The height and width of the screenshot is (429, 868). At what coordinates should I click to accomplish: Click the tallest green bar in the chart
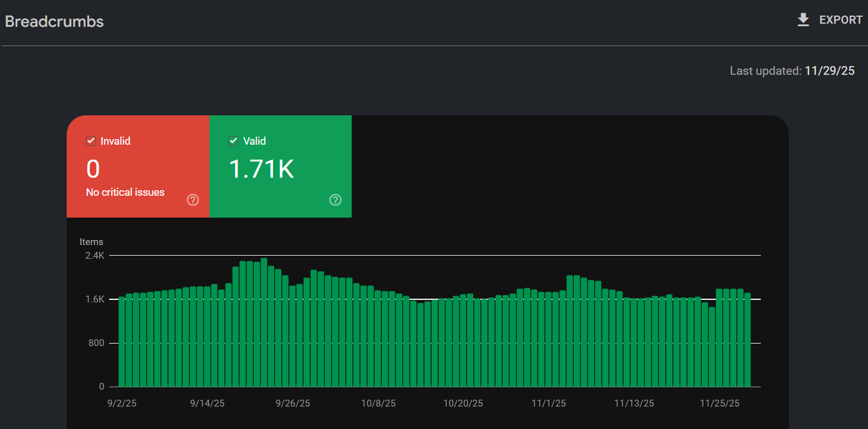[264, 324]
